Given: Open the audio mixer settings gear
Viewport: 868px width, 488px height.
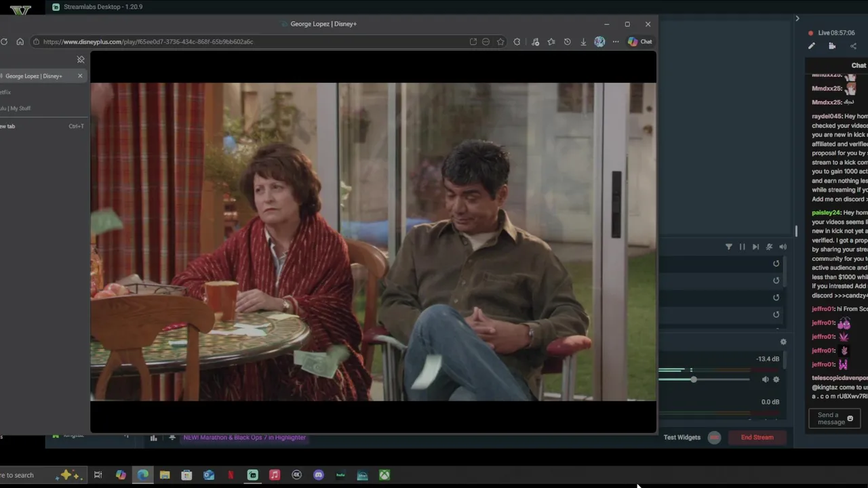Looking at the screenshot, I should point(783,342).
